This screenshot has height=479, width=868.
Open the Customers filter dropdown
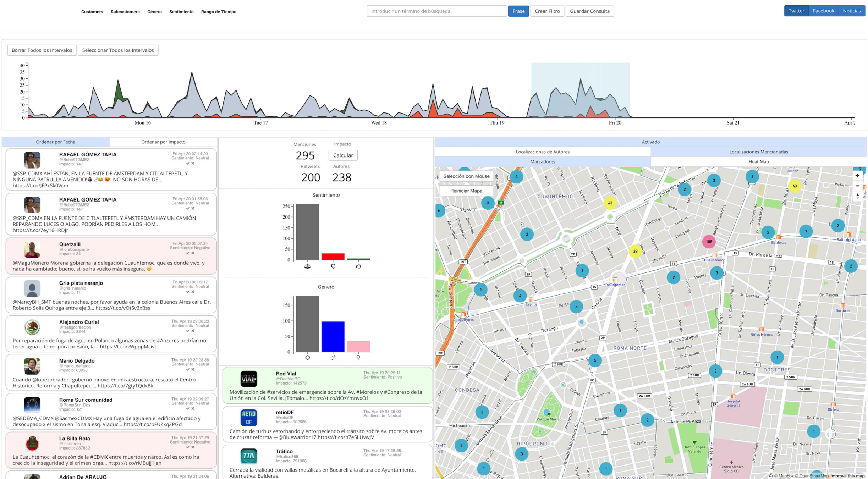[x=92, y=12]
